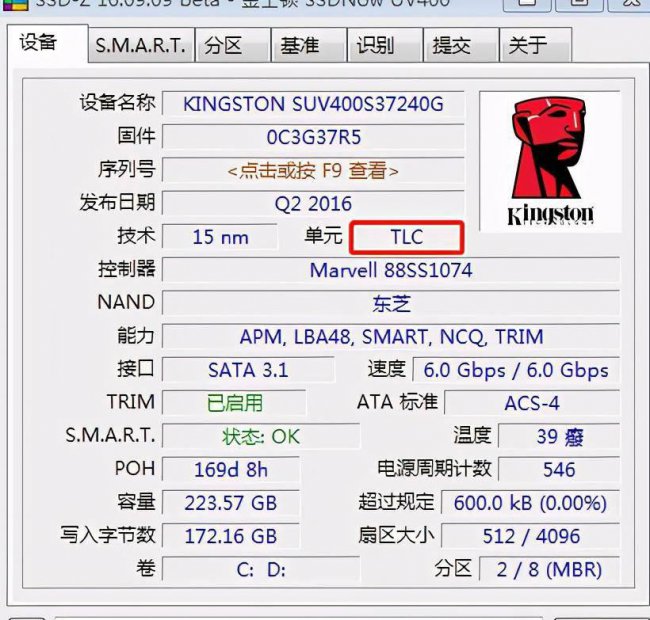Click ATA standard value ACS-4
The height and width of the screenshot is (620, 650).
[x=532, y=403]
